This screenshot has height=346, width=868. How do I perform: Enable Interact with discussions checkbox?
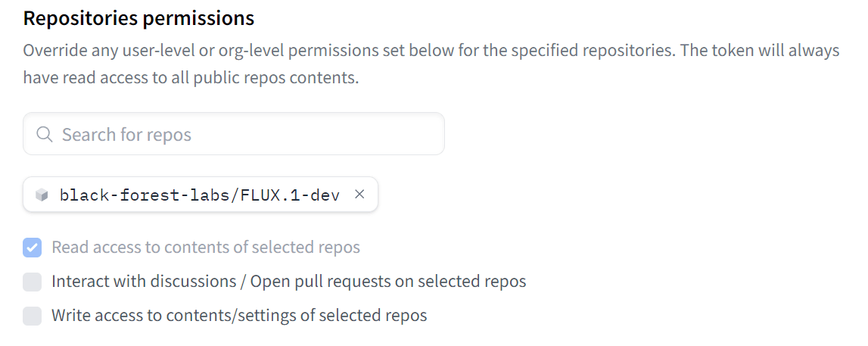point(32,282)
